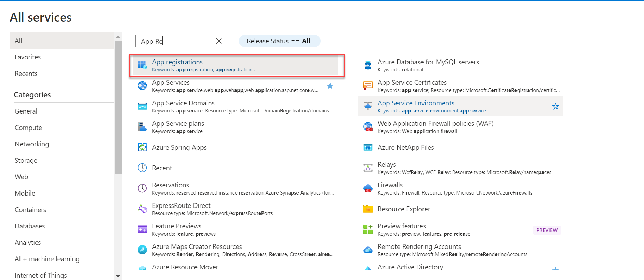Open the App Service Domains link

pos(183,103)
